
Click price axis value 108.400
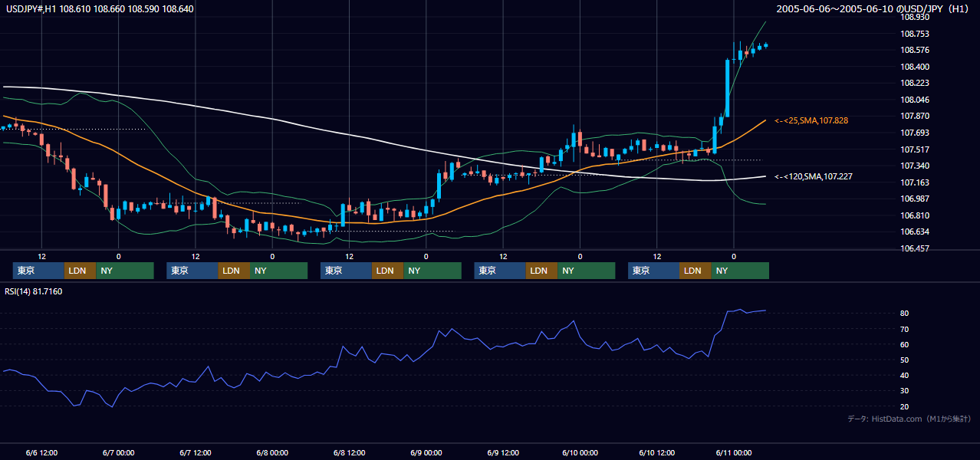coord(916,67)
